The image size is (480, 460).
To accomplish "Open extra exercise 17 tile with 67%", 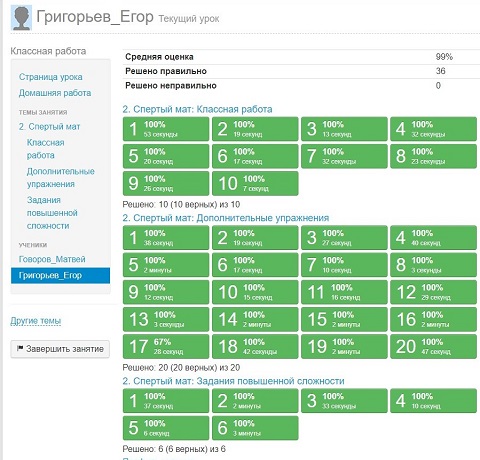I will (x=166, y=346).
